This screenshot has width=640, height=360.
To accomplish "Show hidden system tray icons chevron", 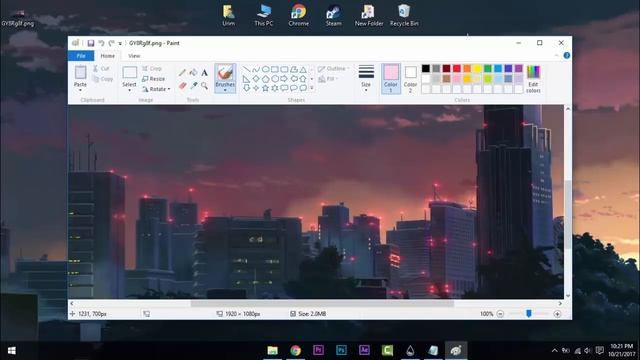I will click(x=554, y=351).
